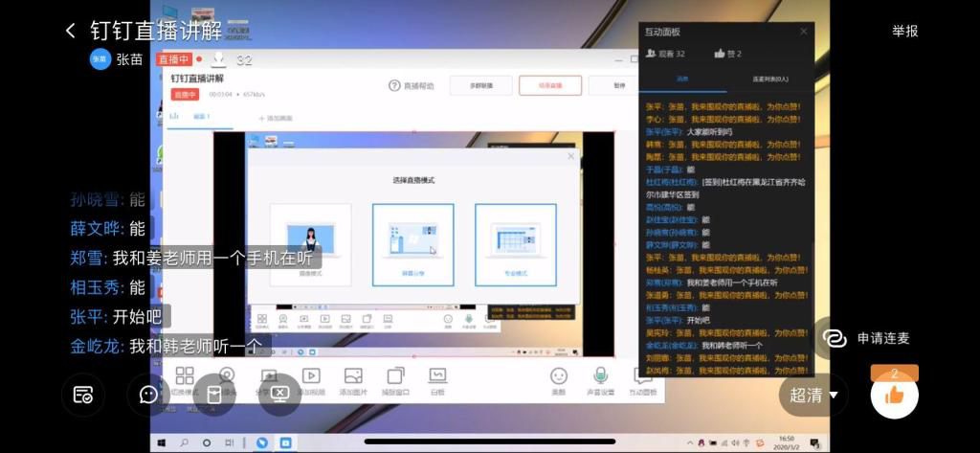Click the 白板 whiteboard icon
Image resolution: width=980 pixels, height=453 pixels.
click(437, 380)
